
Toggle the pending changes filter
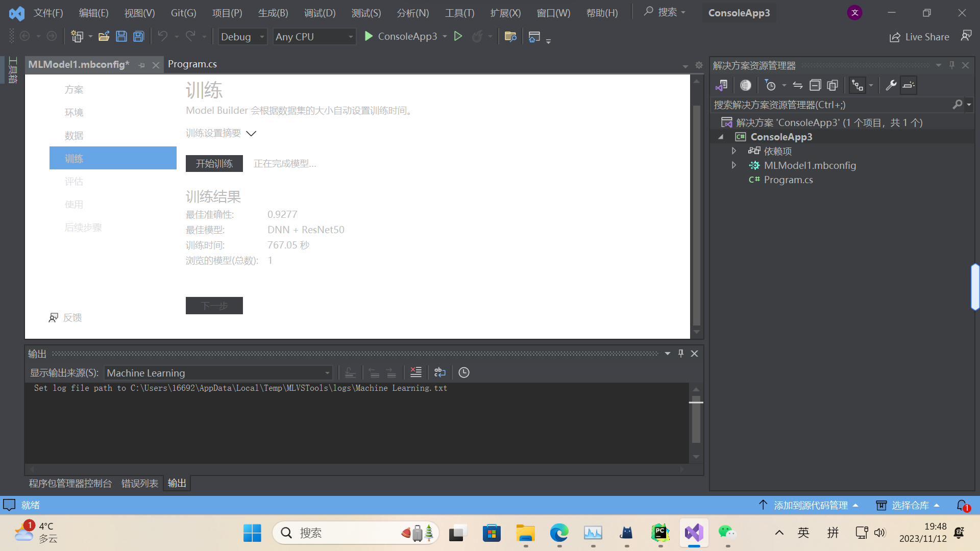pos(772,85)
